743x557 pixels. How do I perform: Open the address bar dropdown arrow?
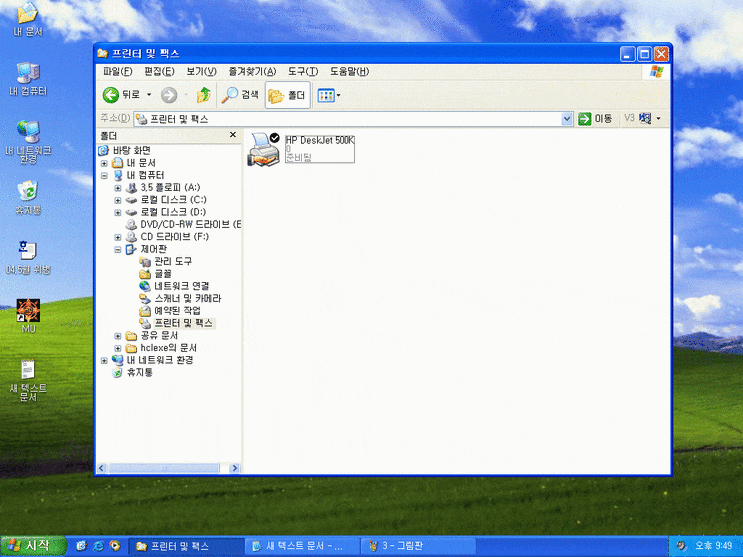coord(567,119)
